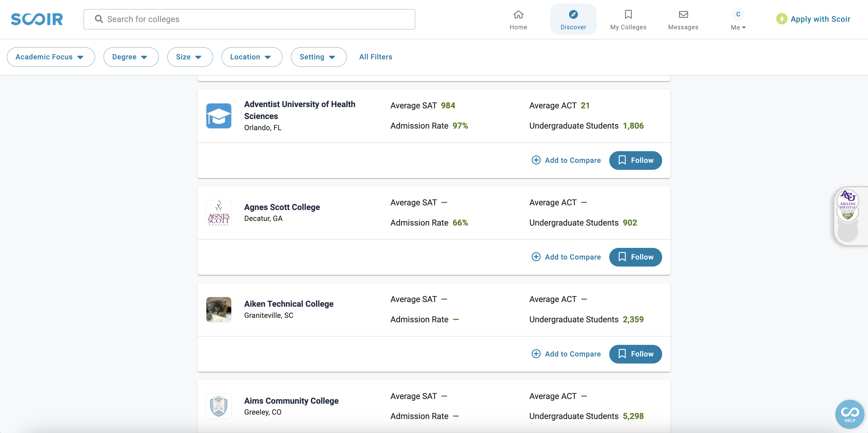Screen dimensions: 868x433
Task: Open All Filters
Action: click(375, 57)
